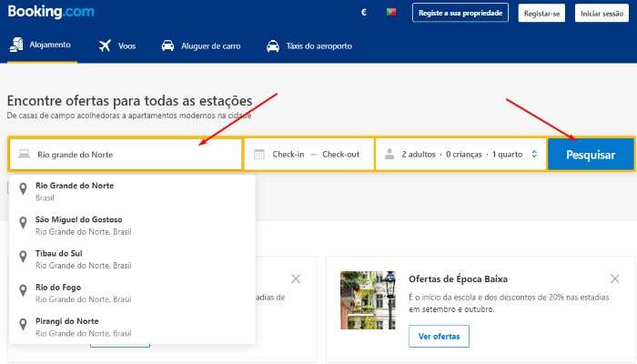The image size is (637, 364).
Task: Select Rio Grande do Norte, Brasil suggestion
Action: 132,191
